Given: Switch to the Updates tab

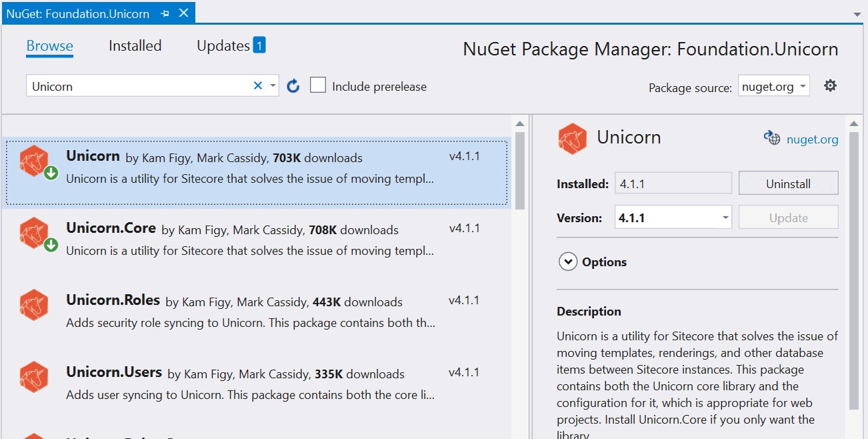Looking at the screenshot, I should (223, 46).
